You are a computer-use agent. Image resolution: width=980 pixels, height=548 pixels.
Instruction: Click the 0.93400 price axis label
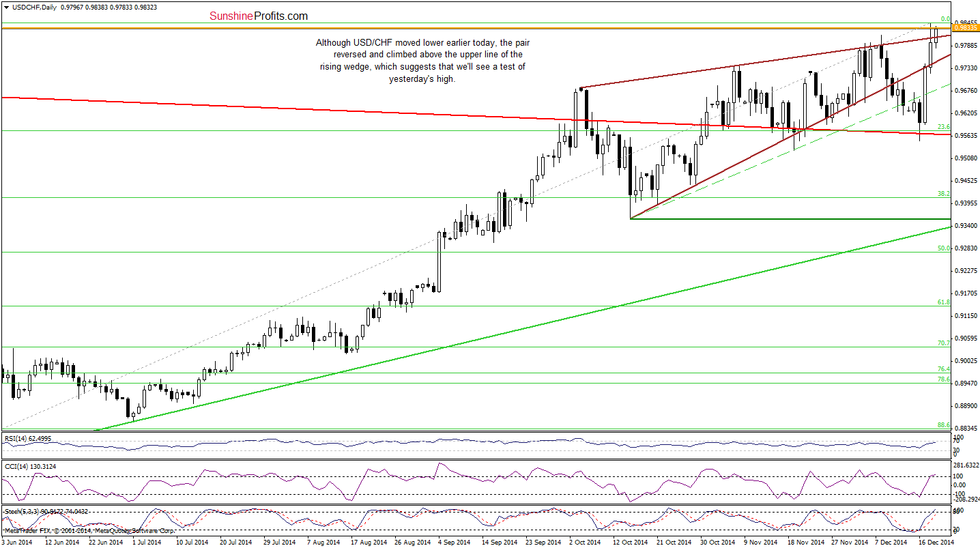click(x=966, y=226)
